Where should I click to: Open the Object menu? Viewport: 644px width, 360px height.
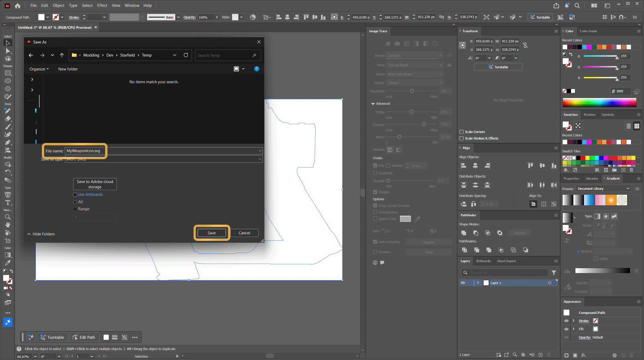click(x=58, y=5)
